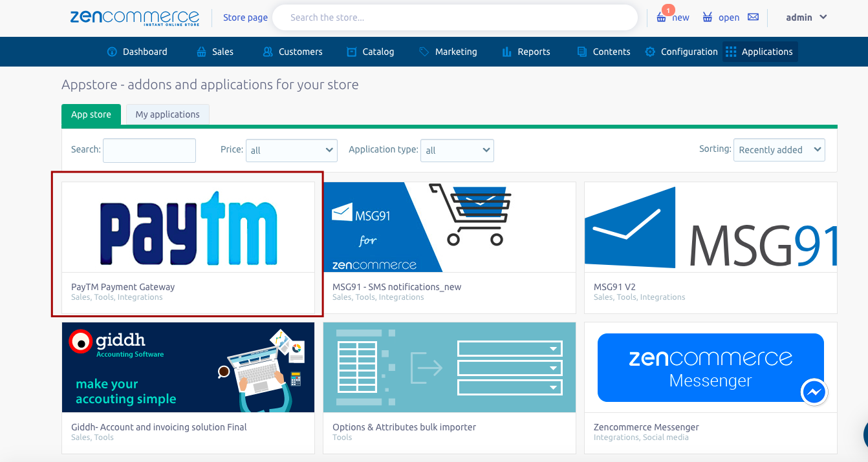The image size is (868, 462).
Task: Click the MSG91 V2 envelope thumbnail
Action: pos(710,227)
